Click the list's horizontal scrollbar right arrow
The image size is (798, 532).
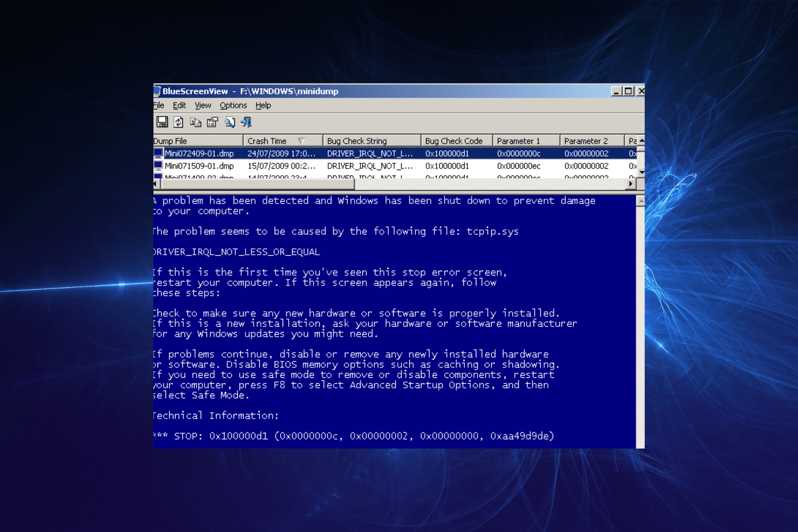point(631,184)
